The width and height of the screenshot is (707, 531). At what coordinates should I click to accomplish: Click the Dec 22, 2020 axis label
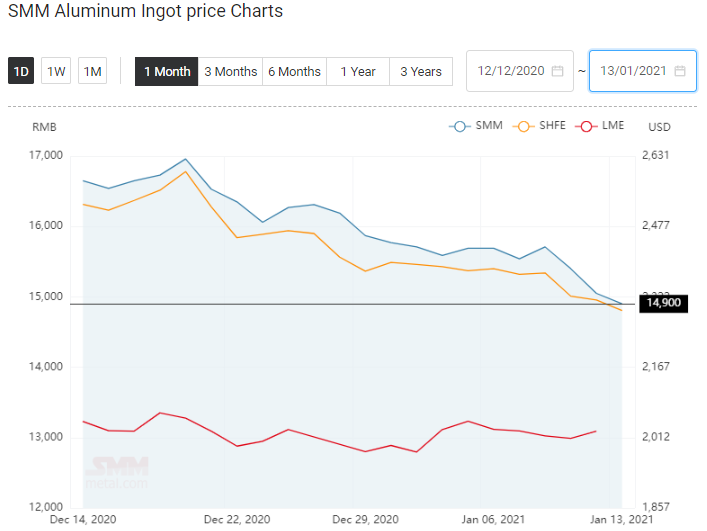[x=237, y=519]
